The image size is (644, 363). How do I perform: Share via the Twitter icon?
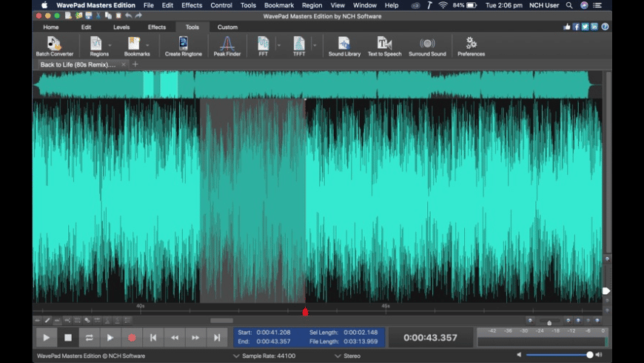(585, 27)
